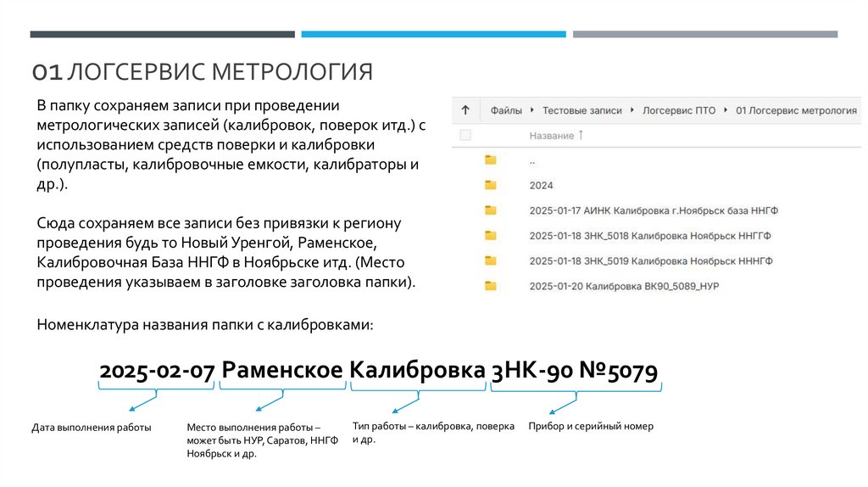The width and height of the screenshot is (868, 487).
Task: Select 01 Логсервис метрология breadcrumb
Action: 796,110
